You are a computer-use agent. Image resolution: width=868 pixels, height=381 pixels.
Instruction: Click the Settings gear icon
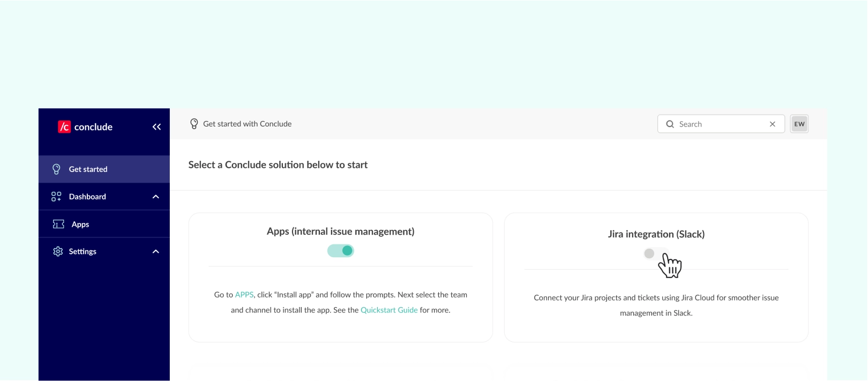58,251
